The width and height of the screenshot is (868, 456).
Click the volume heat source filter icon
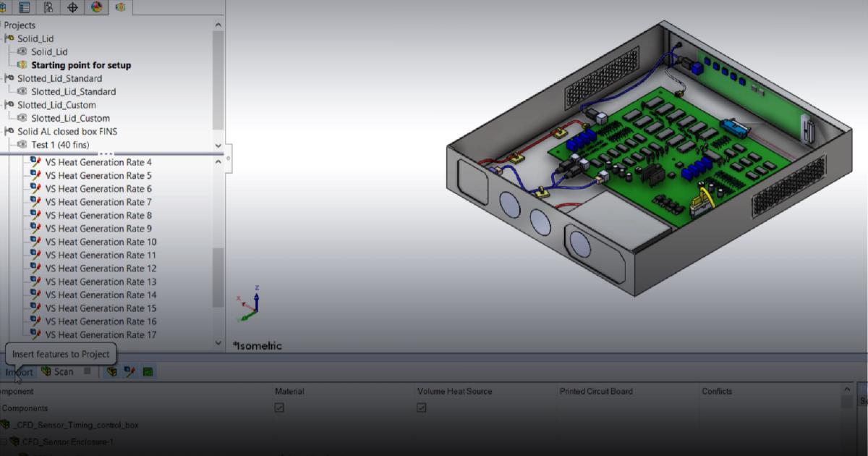tap(129, 371)
